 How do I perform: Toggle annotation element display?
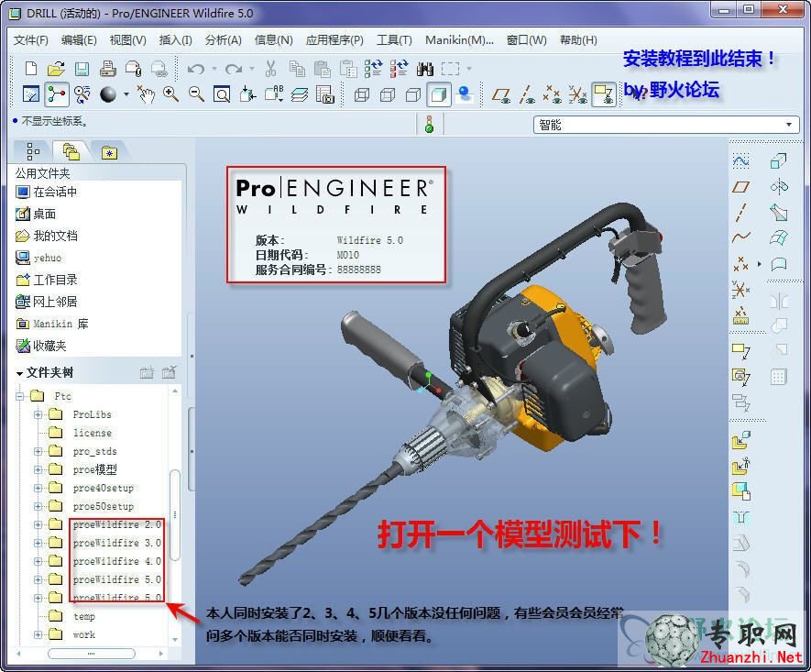(604, 94)
